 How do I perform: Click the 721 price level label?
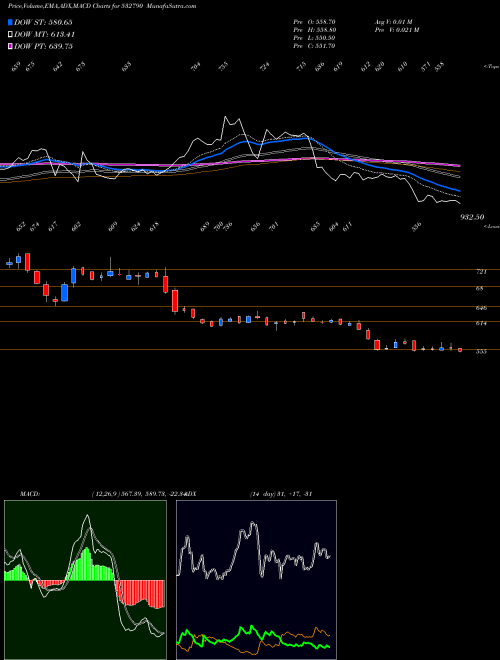click(481, 272)
